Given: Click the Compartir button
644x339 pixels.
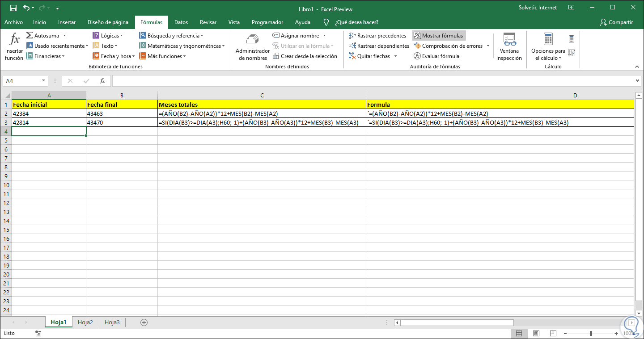Looking at the screenshot, I should [x=616, y=22].
